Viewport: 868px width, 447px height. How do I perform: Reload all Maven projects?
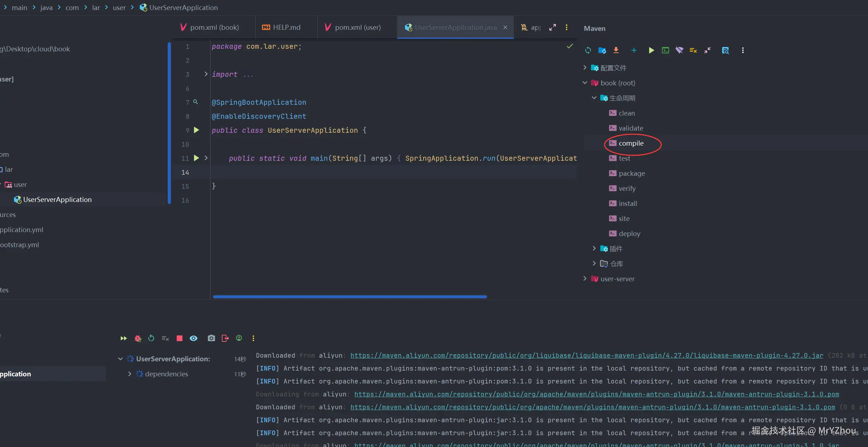click(588, 50)
